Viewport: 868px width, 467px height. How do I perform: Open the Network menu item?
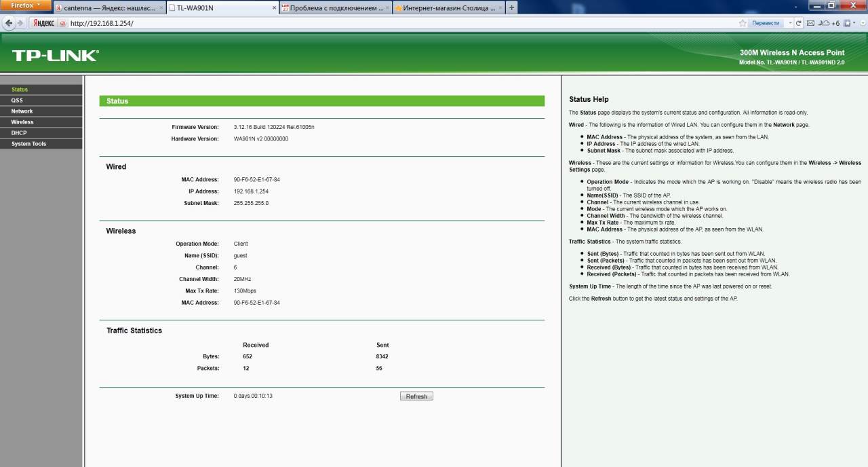pos(41,111)
